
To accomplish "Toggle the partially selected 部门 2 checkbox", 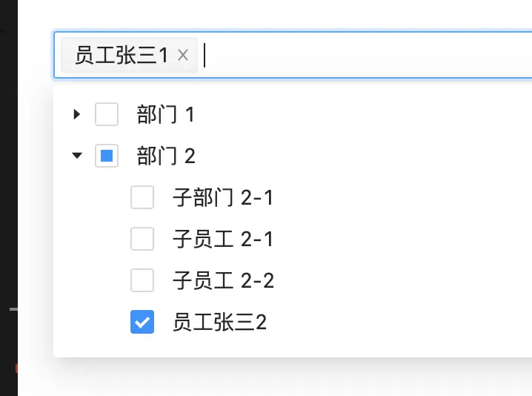I will tap(107, 156).
